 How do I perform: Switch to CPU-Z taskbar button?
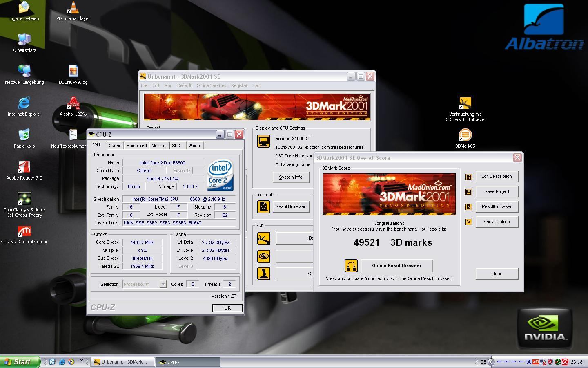(x=188, y=362)
